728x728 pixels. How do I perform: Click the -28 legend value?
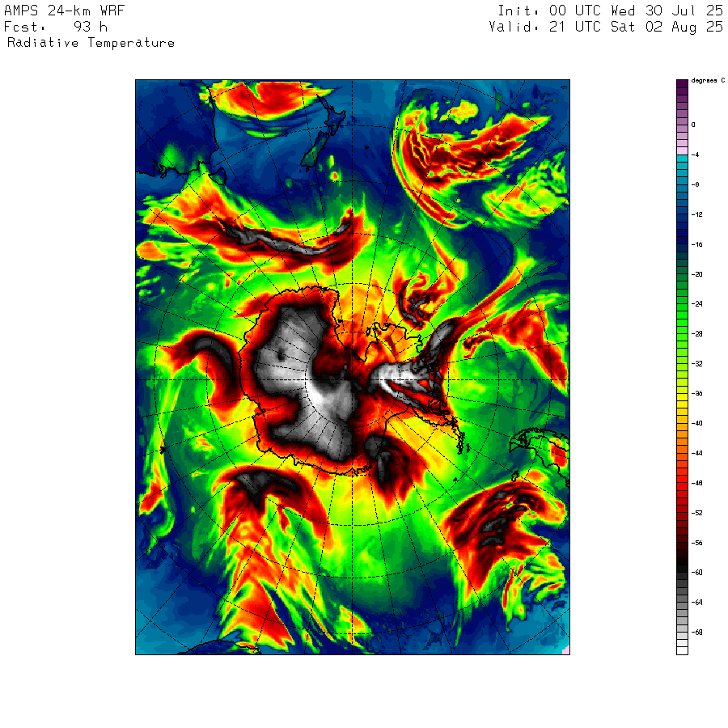(x=697, y=334)
